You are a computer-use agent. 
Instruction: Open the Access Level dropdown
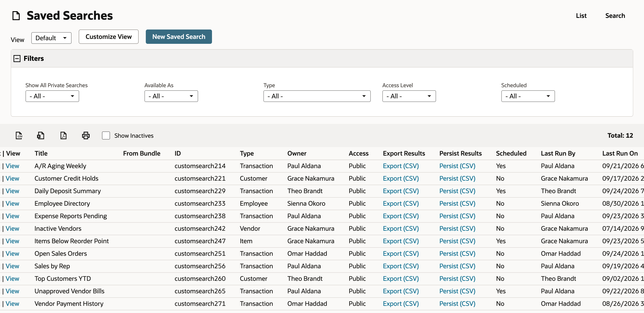(x=409, y=96)
